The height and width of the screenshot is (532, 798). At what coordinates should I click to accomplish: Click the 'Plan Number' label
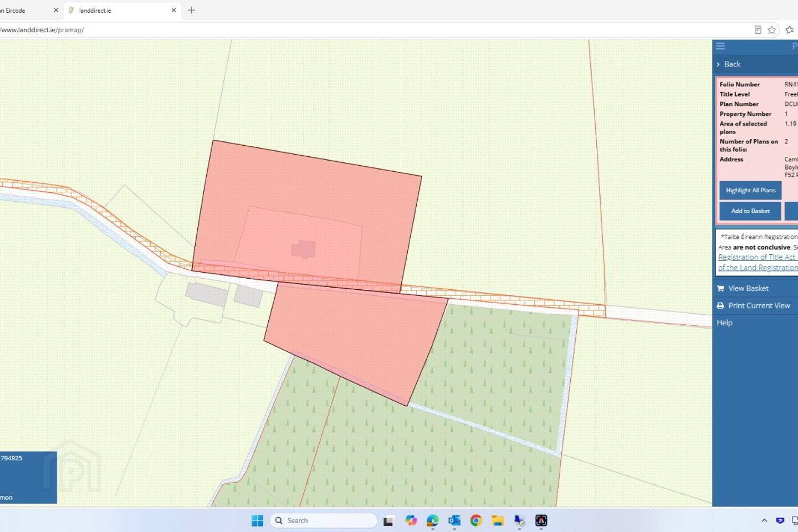click(x=739, y=104)
